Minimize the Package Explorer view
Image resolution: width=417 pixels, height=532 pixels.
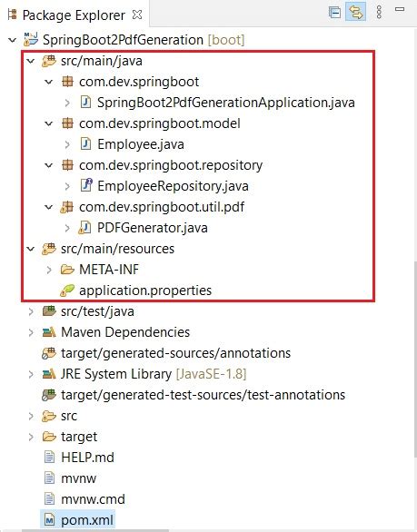[400, 9]
